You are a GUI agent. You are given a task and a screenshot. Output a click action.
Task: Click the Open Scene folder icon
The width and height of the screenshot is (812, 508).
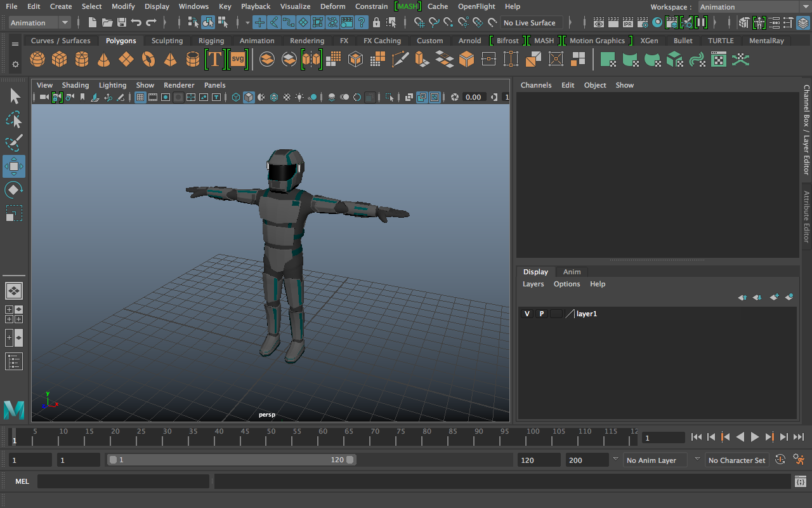[x=107, y=23]
